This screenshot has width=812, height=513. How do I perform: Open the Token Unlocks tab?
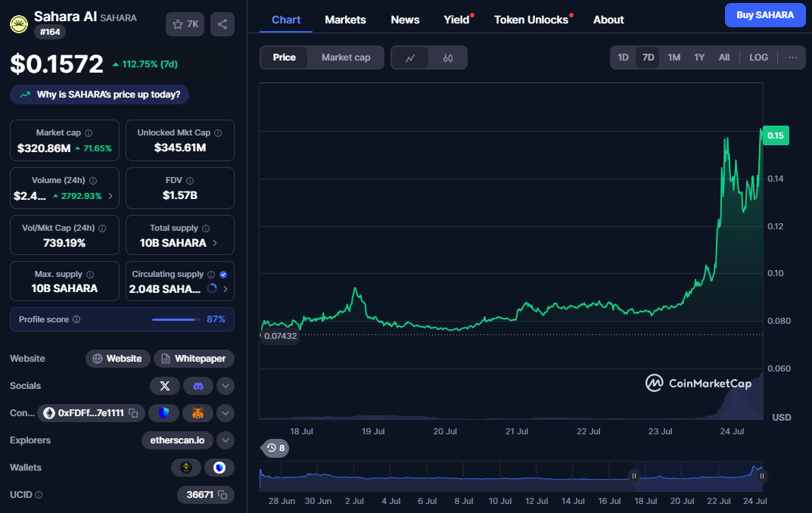coord(531,20)
